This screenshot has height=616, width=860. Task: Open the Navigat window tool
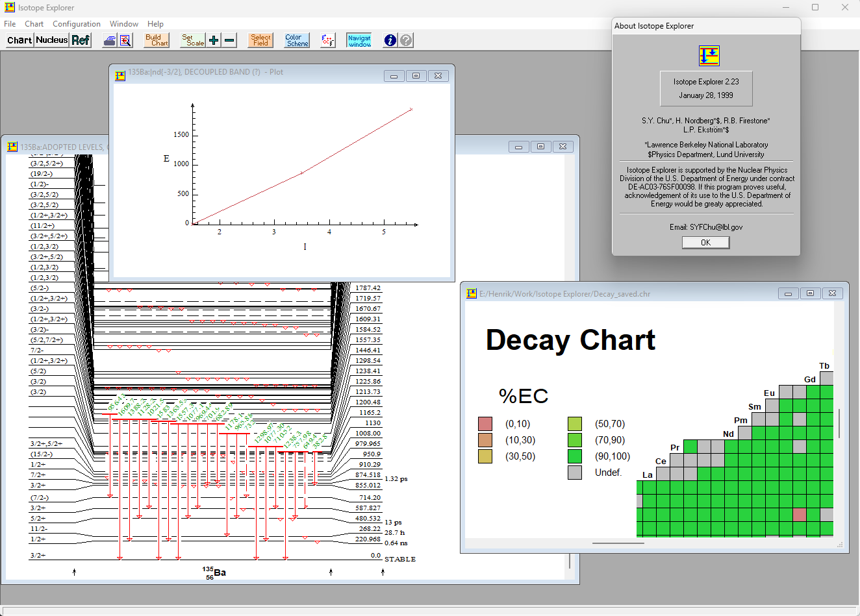(x=359, y=40)
